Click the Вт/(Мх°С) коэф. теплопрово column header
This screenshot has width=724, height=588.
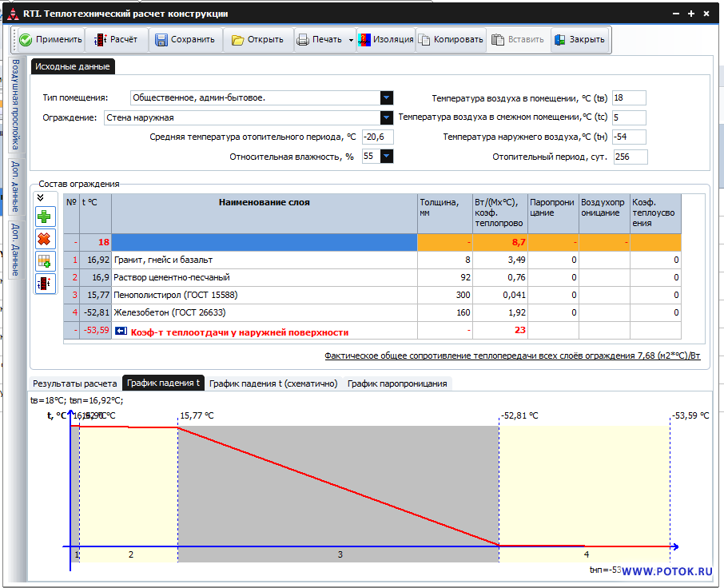(500, 213)
